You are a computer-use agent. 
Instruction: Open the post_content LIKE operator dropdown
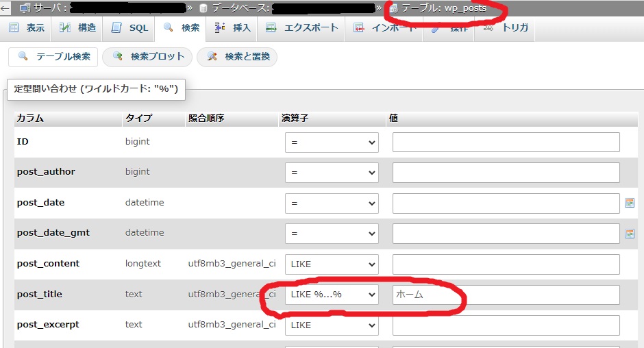(x=332, y=264)
